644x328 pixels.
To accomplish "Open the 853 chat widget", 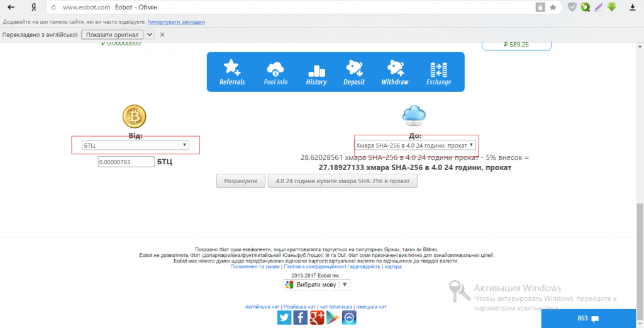I will tap(588, 319).
